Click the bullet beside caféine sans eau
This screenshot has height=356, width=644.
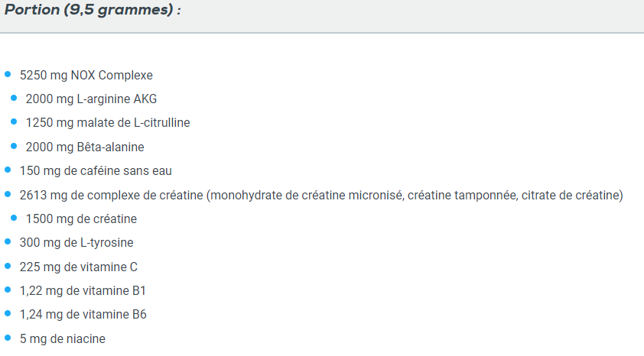click(8, 170)
